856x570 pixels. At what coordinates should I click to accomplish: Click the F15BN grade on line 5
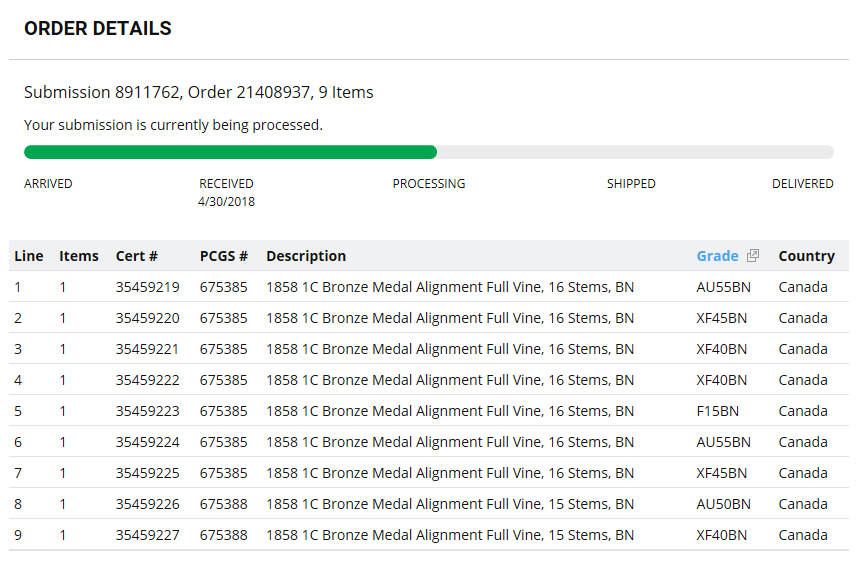tap(717, 411)
